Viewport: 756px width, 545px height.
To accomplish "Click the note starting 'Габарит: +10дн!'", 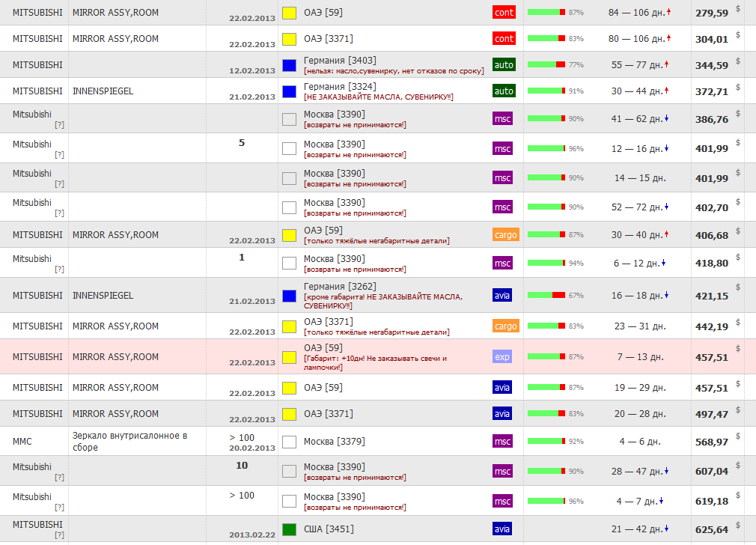I will pyautogui.click(x=375, y=362).
